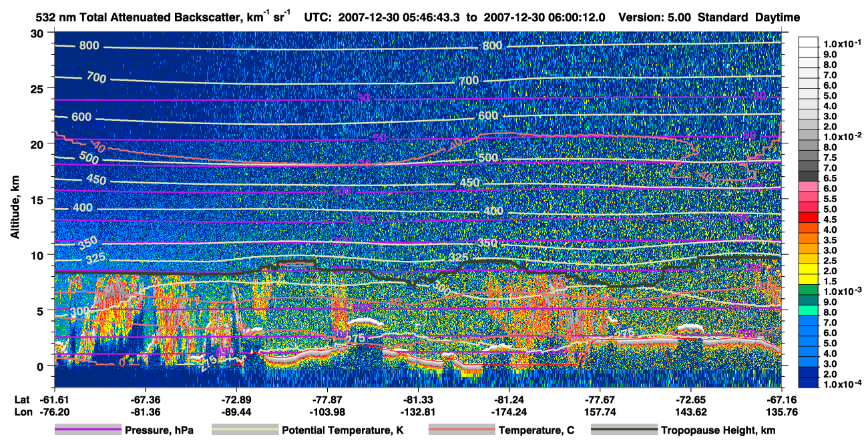
Task: Click the latitude value '-67.36'
Action: 145,400
